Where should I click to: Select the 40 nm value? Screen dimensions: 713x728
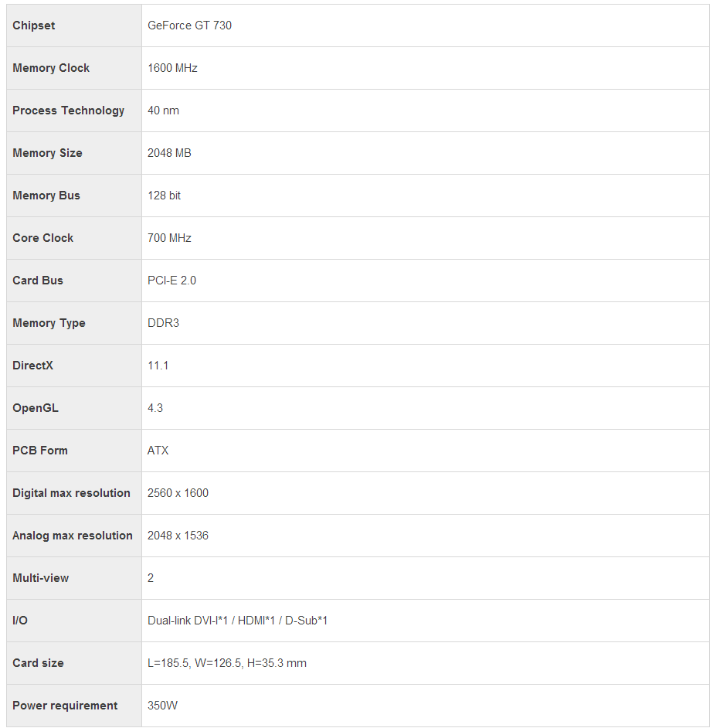tap(163, 111)
